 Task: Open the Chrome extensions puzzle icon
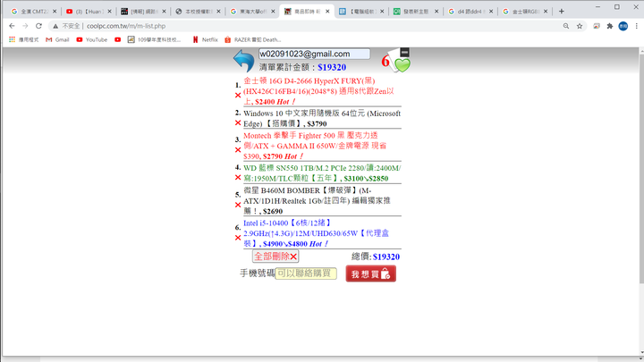(610, 26)
